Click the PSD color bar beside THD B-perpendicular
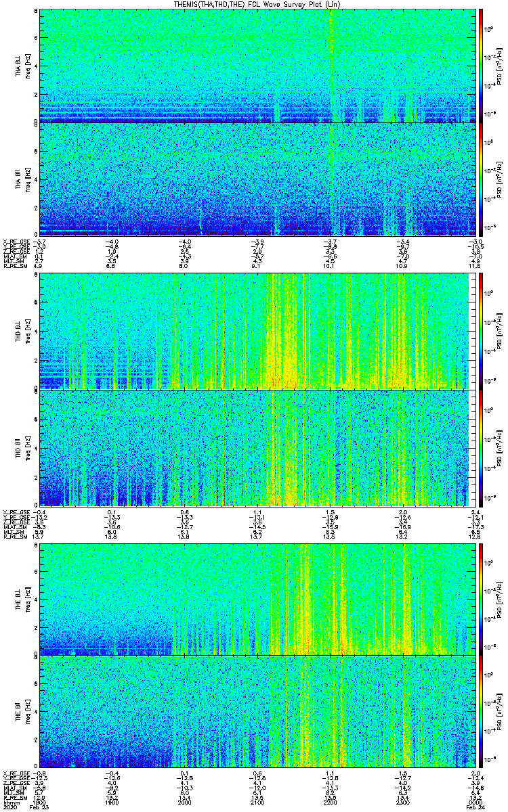The image size is (508, 812). 481,331
